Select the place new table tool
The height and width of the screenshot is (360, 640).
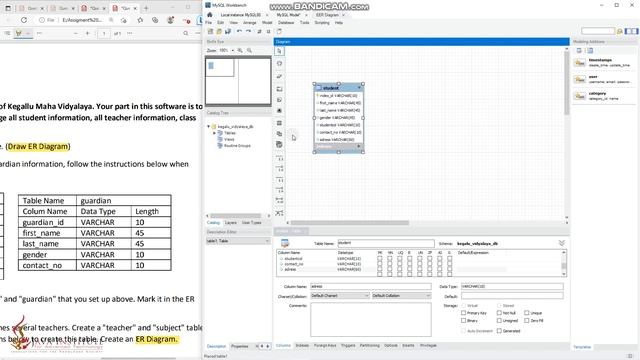pos(279,123)
